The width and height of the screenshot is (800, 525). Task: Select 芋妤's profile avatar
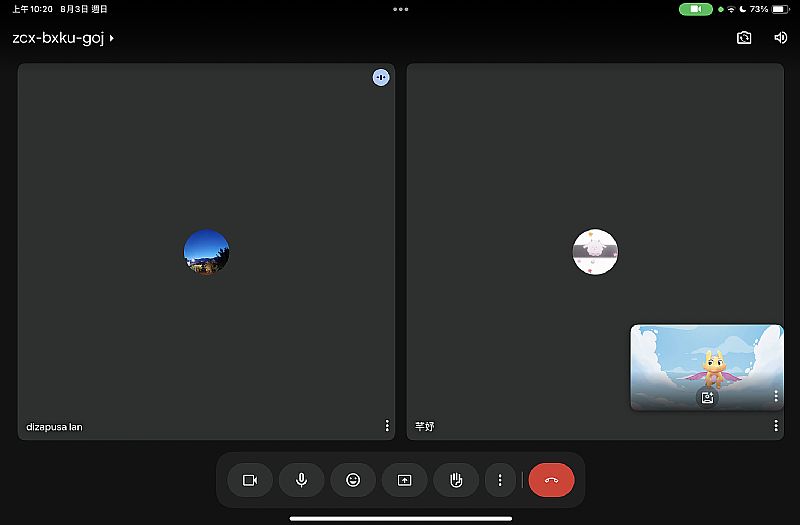click(595, 252)
